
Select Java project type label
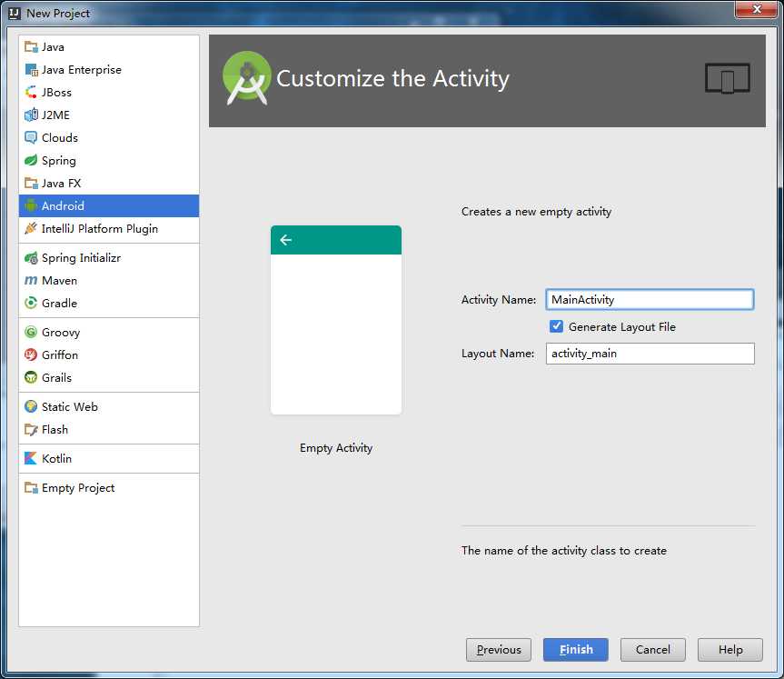[53, 47]
